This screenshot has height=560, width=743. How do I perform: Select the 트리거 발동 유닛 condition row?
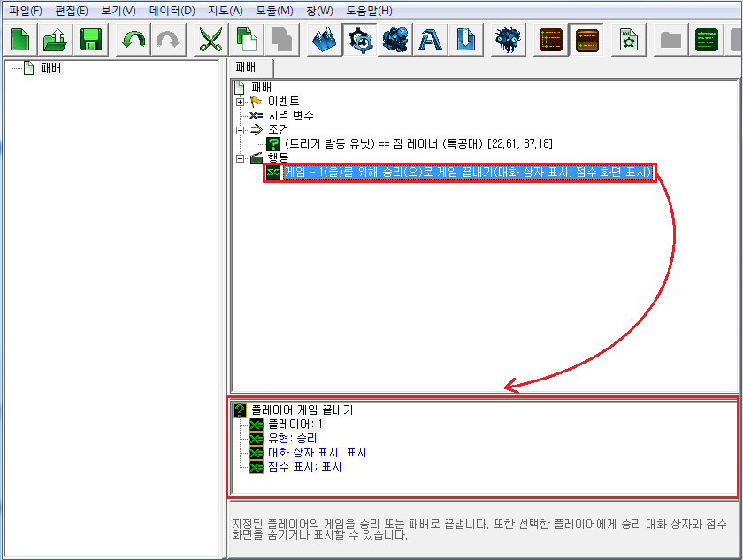tap(418, 143)
